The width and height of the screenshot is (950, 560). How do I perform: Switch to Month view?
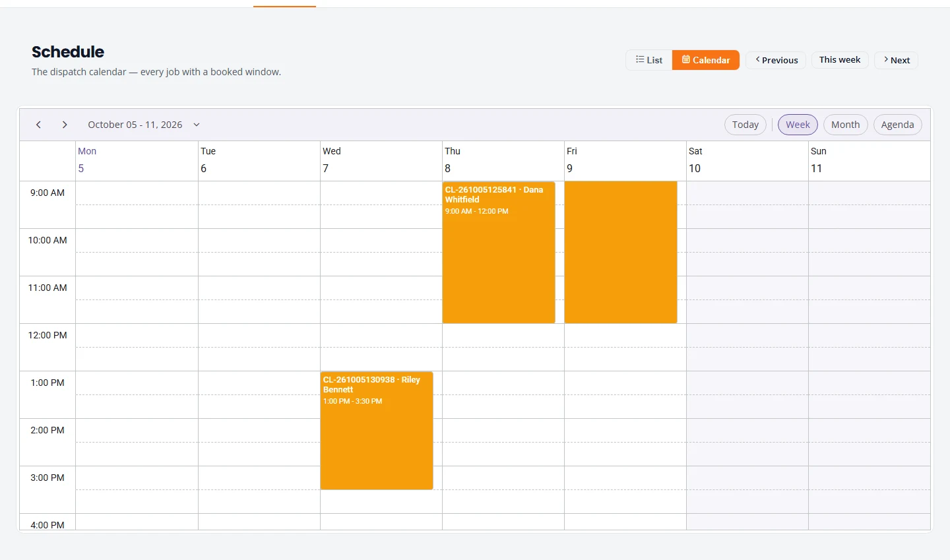pyautogui.click(x=845, y=125)
